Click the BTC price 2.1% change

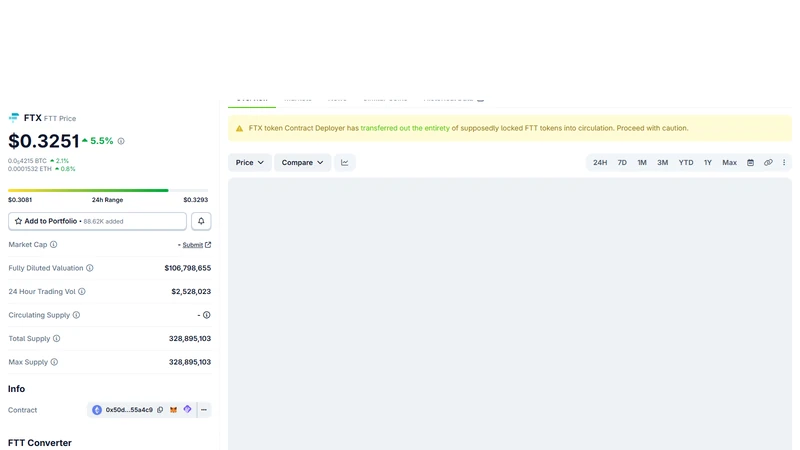(x=62, y=161)
